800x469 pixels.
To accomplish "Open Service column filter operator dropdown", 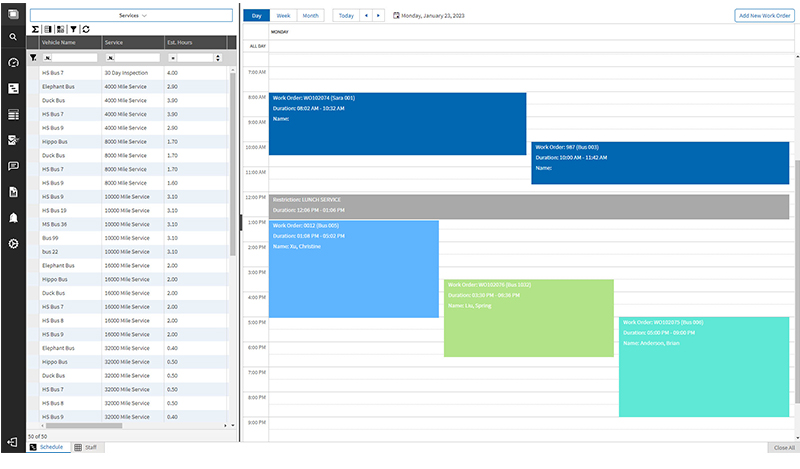I will pyautogui.click(x=110, y=58).
